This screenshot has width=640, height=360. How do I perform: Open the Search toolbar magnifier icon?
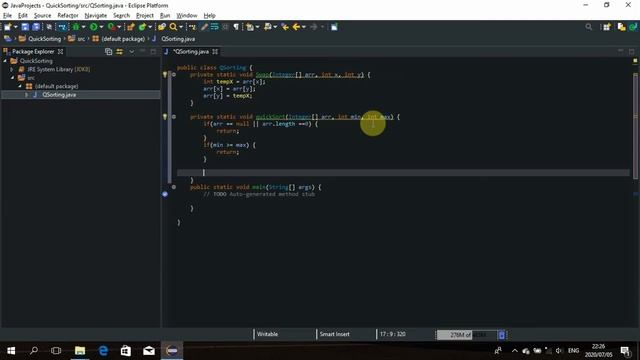click(173, 27)
